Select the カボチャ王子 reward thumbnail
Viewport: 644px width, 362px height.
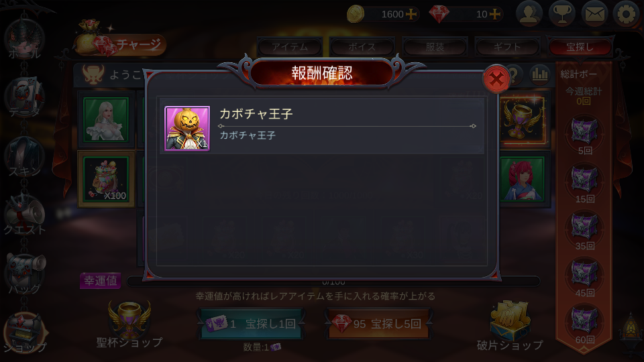[187, 129]
